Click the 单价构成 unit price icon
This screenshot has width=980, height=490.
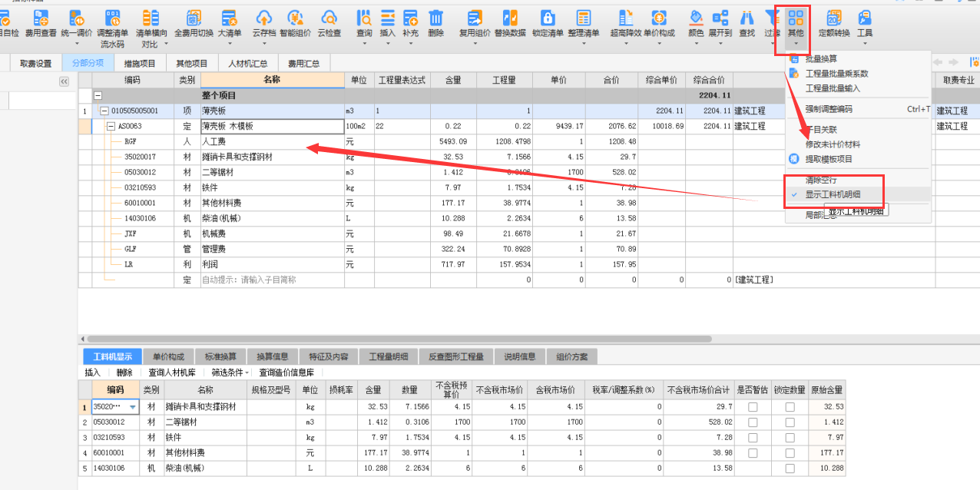point(658,17)
